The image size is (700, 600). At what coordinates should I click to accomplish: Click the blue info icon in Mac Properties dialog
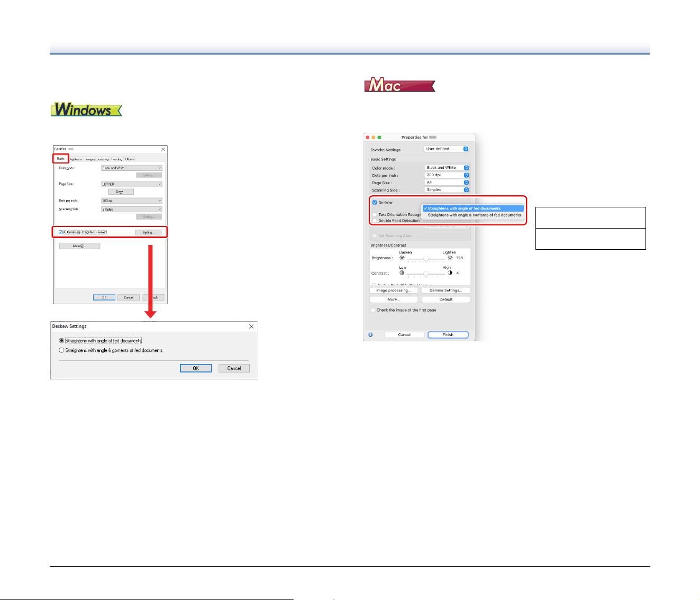pos(370,334)
